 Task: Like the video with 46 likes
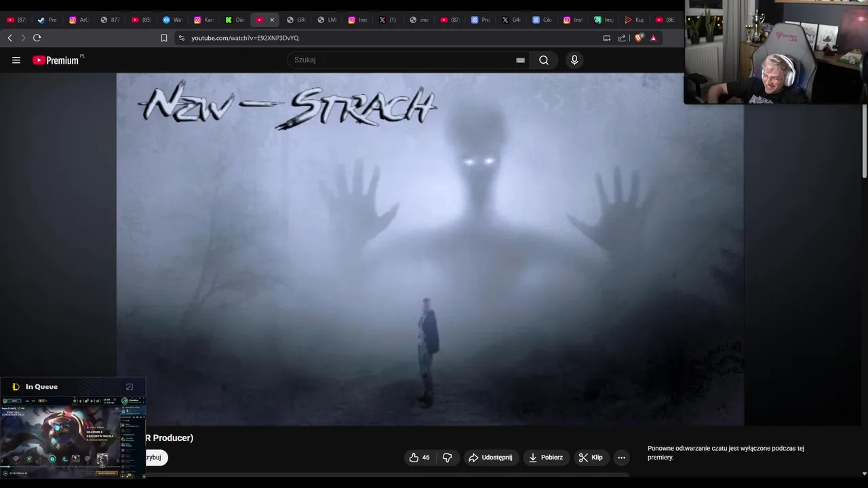point(420,457)
